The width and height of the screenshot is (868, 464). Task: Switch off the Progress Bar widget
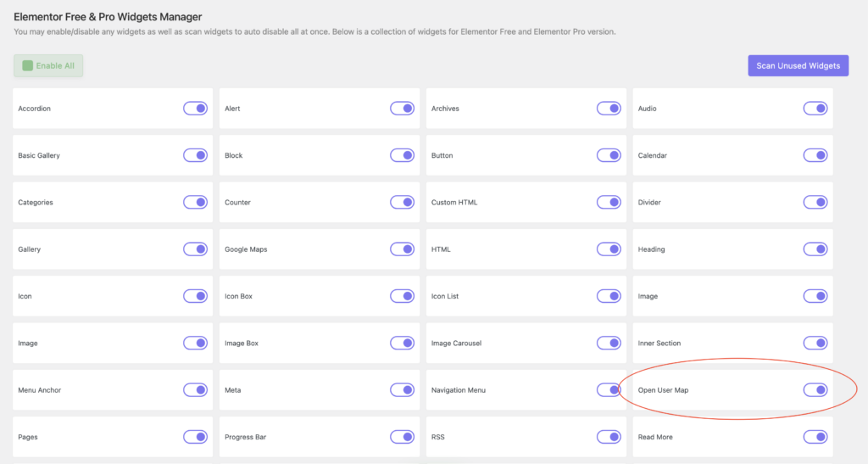(x=402, y=437)
